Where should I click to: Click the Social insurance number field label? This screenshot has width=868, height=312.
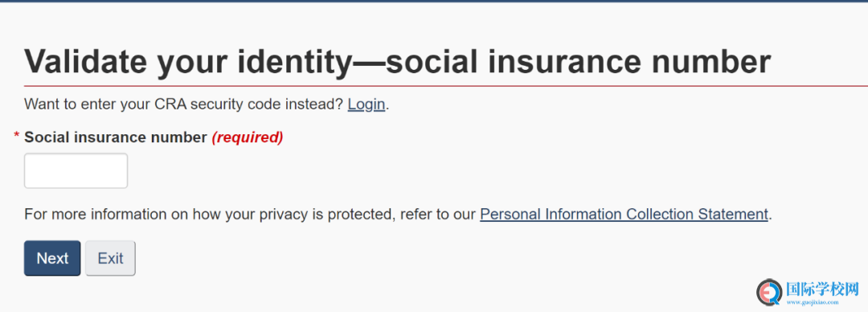(x=115, y=138)
